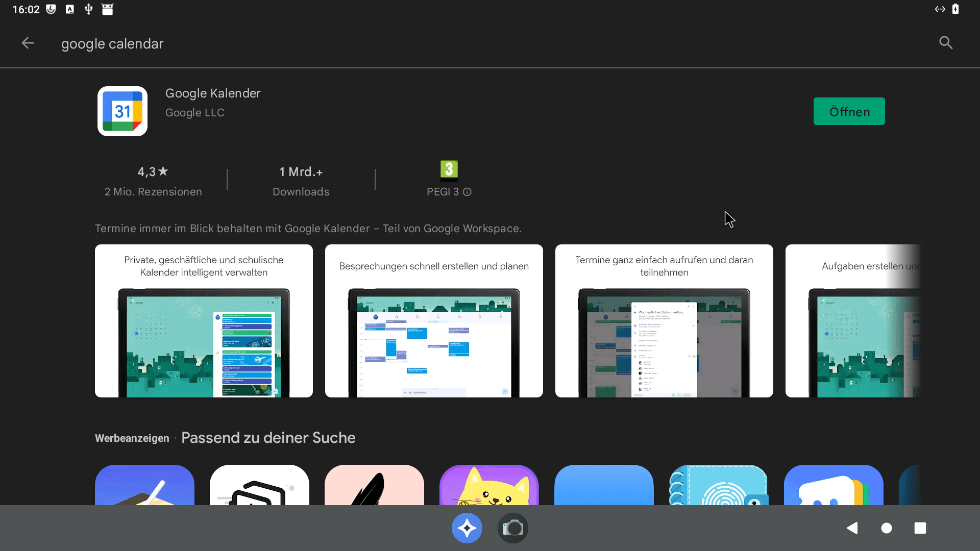Image resolution: width=980 pixels, height=551 pixels.
Task: Click the clock showing 16:02
Action: pyautogui.click(x=26, y=10)
